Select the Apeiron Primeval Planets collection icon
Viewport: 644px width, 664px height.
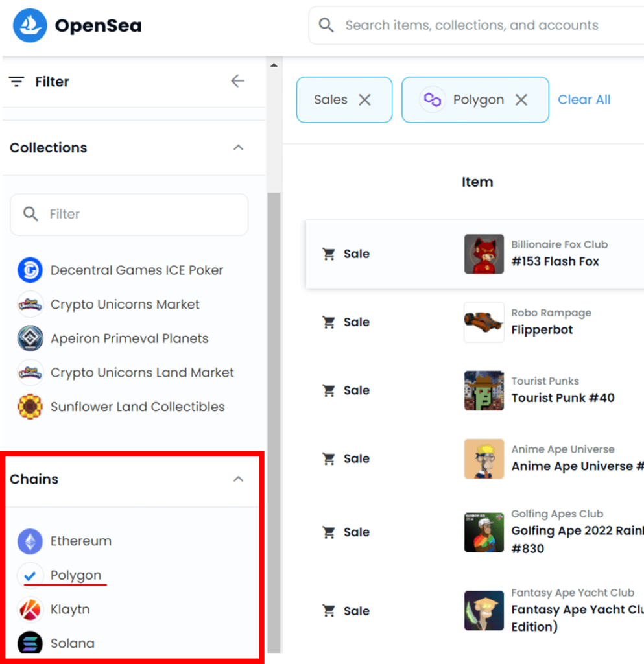point(30,338)
